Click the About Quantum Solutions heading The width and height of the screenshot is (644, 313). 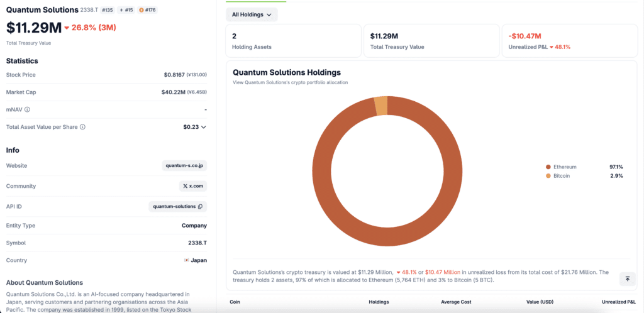45,283
